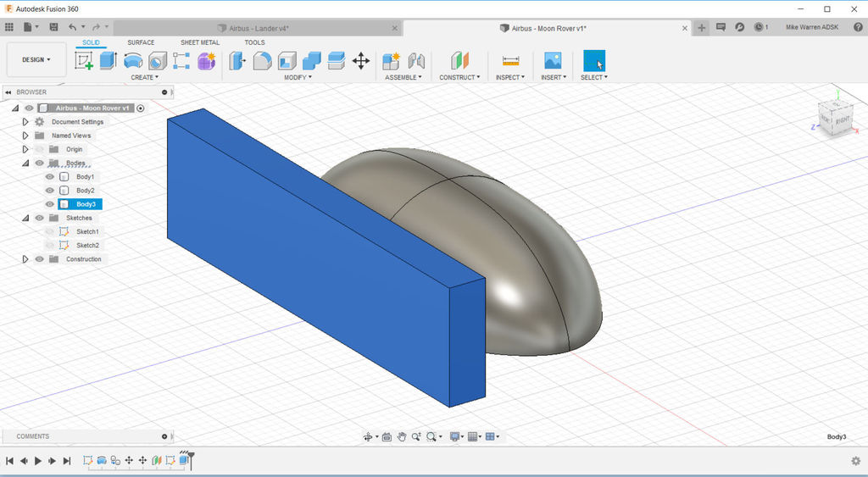Toggle visibility of the Construction folder
Image resolution: width=868 pixels, height=477 pixels.
tap(39, 259)
